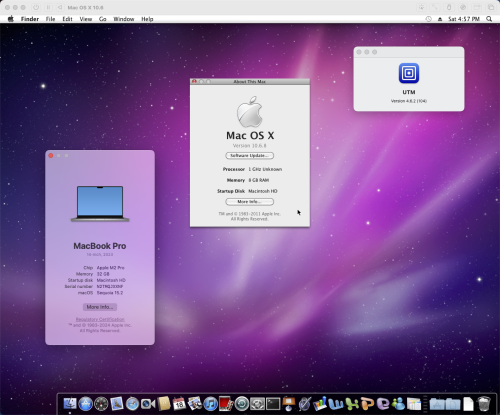Open Microsoft Word from the dock
The width and height of the screenshot is (500, 415).
click(x=336, y=404)
